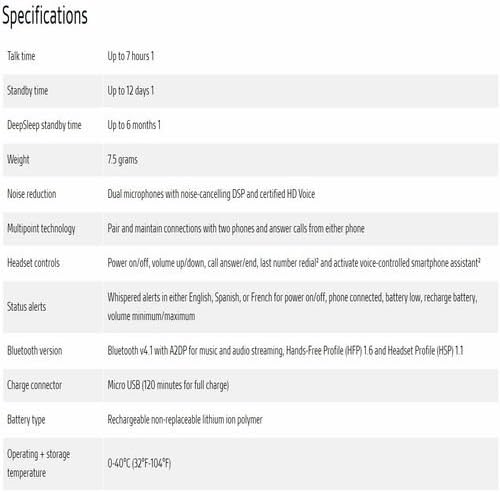Click the Specifications heading
This screenshot has height=492, width=500.
tap(45, 16)
